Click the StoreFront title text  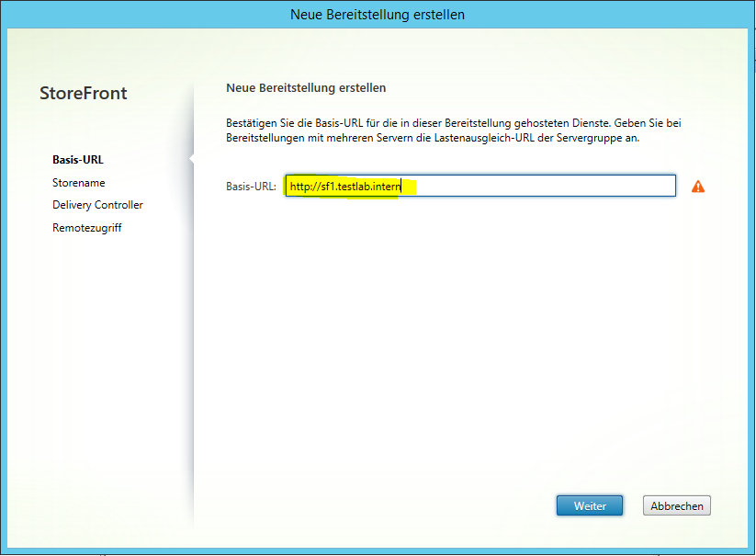84,93
